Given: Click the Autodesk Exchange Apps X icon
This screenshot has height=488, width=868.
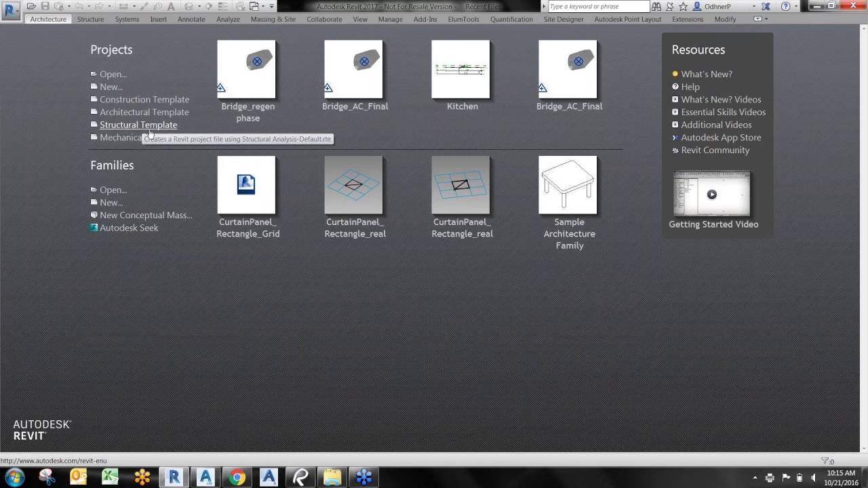Looking at the screenshot, I should 766,6.
